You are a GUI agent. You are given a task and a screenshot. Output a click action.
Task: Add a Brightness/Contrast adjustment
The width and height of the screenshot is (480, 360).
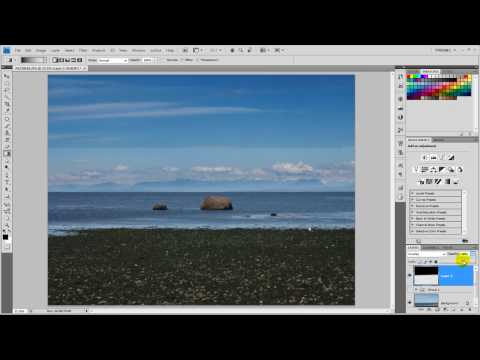(425, 157)
